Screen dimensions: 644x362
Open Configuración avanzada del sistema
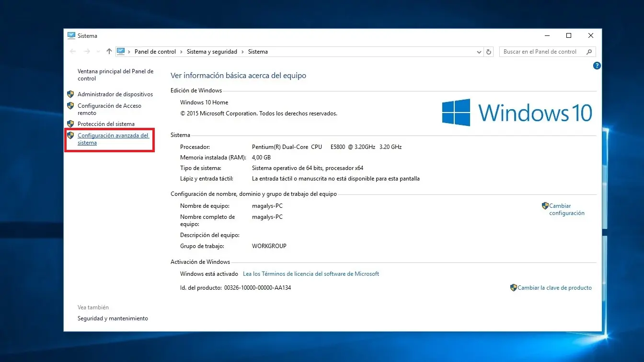click(113, 139)
